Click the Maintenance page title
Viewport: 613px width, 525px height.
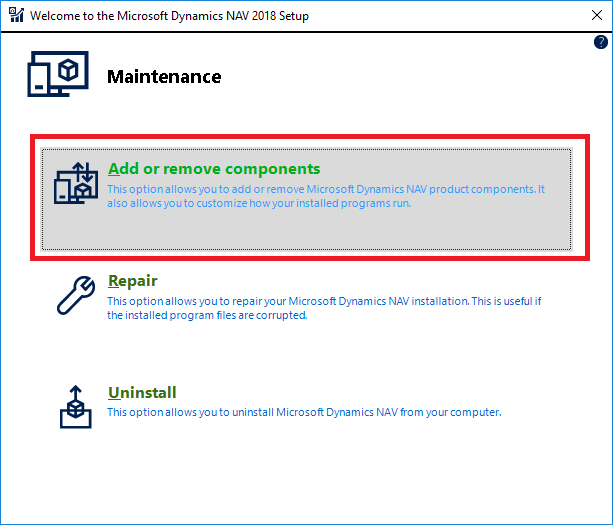tap(164, 77)
